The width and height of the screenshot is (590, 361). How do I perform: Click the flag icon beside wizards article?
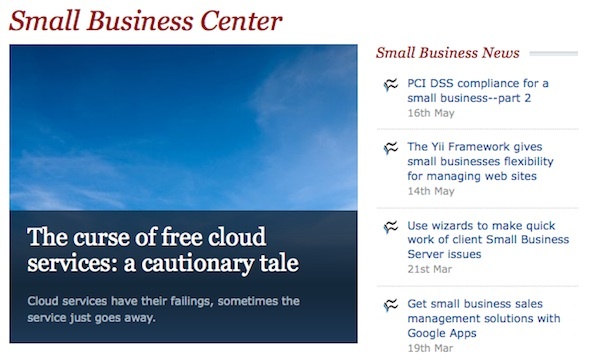391,227
